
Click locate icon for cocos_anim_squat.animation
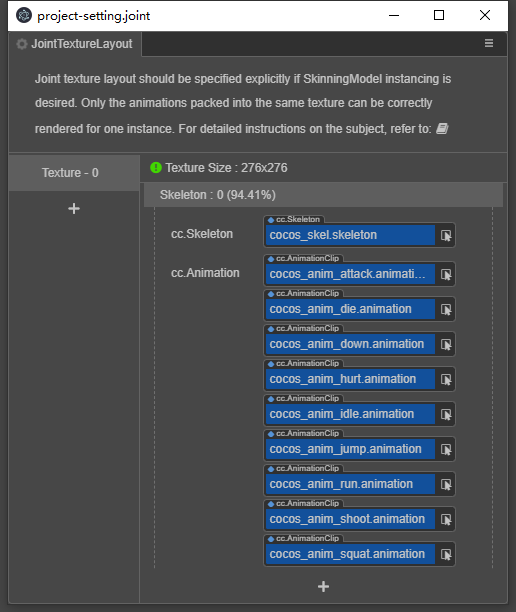pos(446,554)
